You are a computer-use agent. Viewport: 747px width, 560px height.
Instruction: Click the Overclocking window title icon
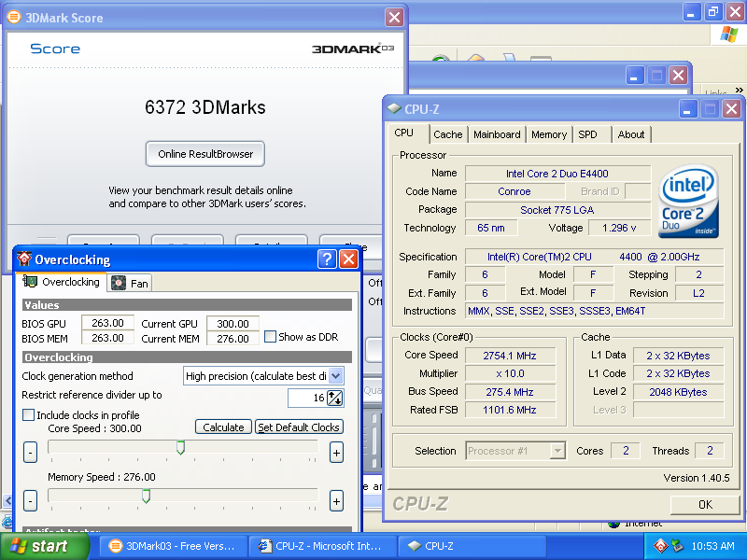[24, 259]
